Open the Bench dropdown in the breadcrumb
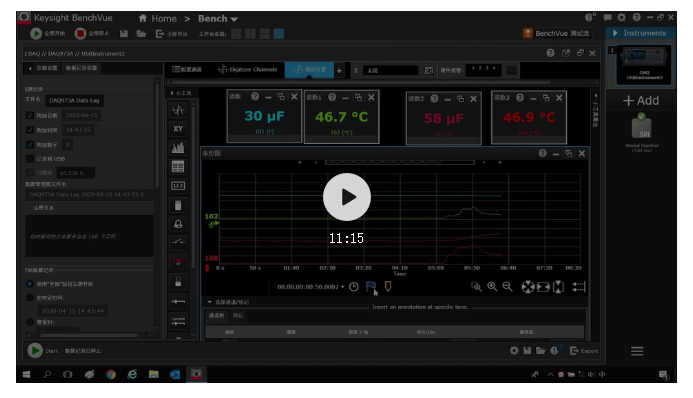 pos(218,19)
